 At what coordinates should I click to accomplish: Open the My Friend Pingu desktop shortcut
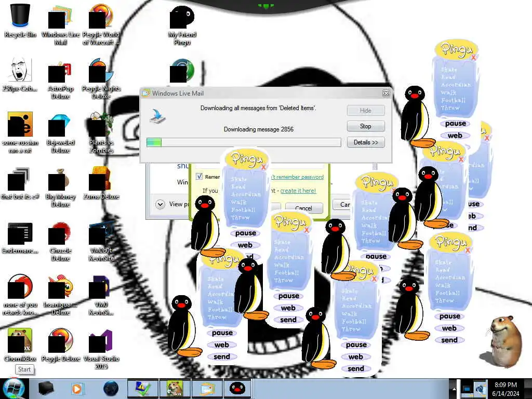(182, 25)
